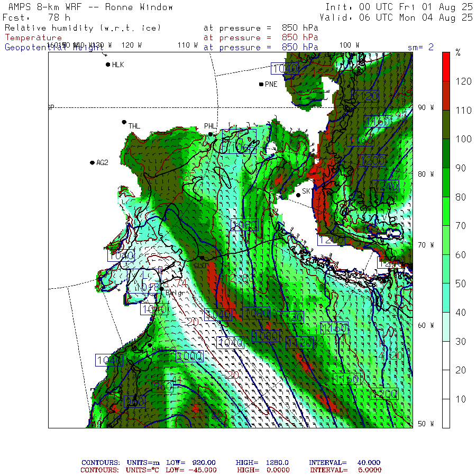This screenshot has width=476, height=476.
Task: Select the green 80–90% legend swatch
Action: click(446, 182)
